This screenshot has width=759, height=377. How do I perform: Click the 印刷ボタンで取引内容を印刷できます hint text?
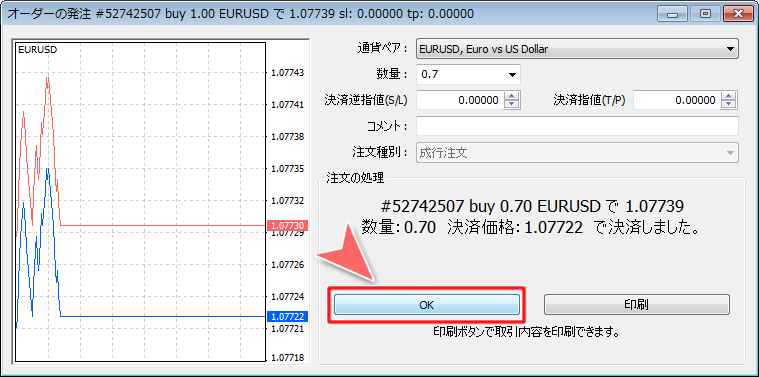(527, 332)
